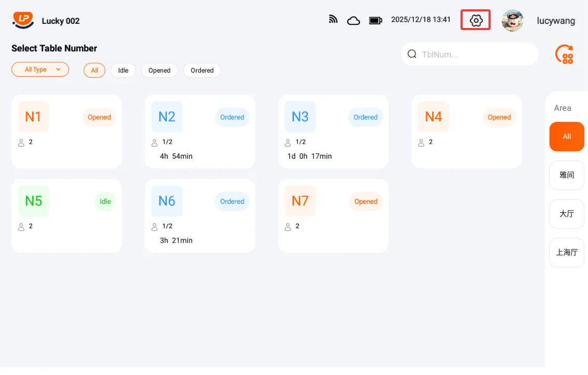The width and height of the screenshot is (588, 375).
Task: Click the search magnifier icon
Action: [x=412, y=54]
